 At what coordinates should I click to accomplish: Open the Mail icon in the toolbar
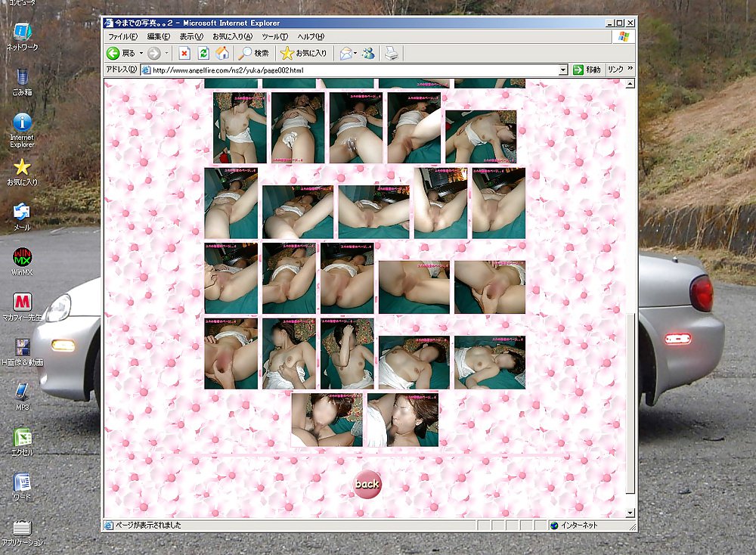point(345,53)
